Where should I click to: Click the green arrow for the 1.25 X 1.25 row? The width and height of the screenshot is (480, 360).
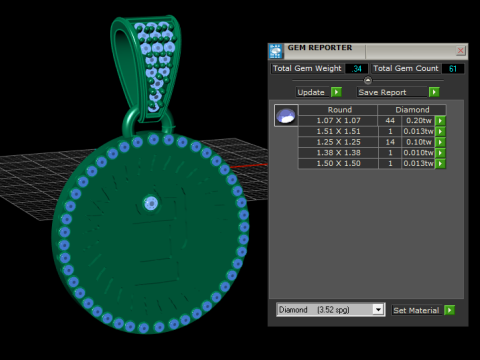click(440, 142)
